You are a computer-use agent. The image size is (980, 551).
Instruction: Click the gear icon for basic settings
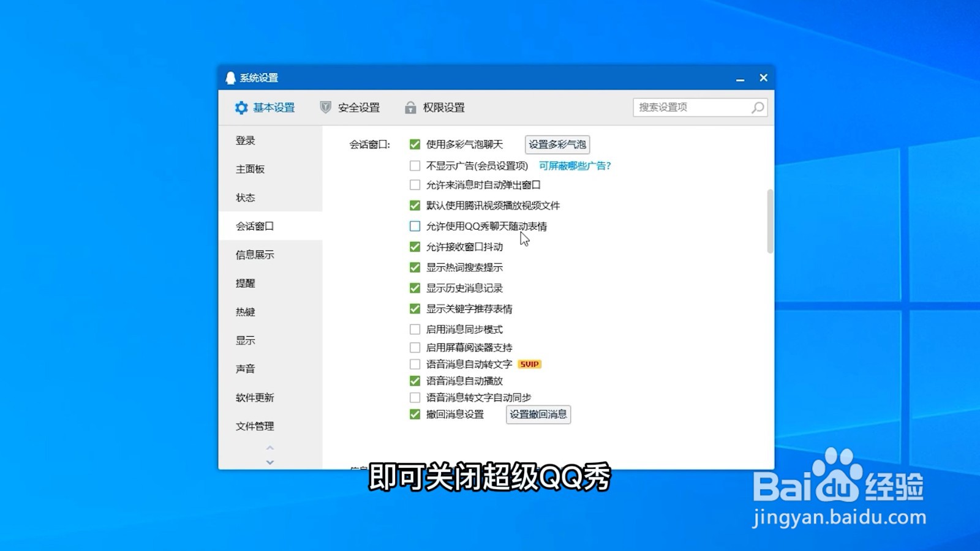pyautogui.click(x=241, y=108)
